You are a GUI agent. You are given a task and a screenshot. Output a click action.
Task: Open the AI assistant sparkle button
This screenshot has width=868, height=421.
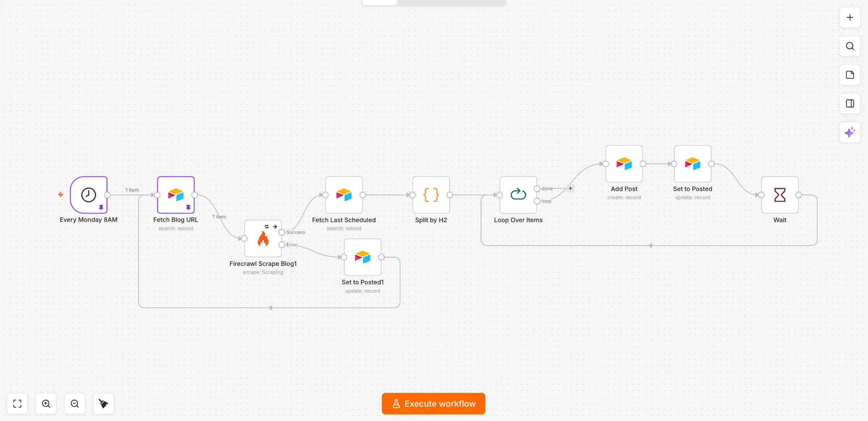coord(850,132)
